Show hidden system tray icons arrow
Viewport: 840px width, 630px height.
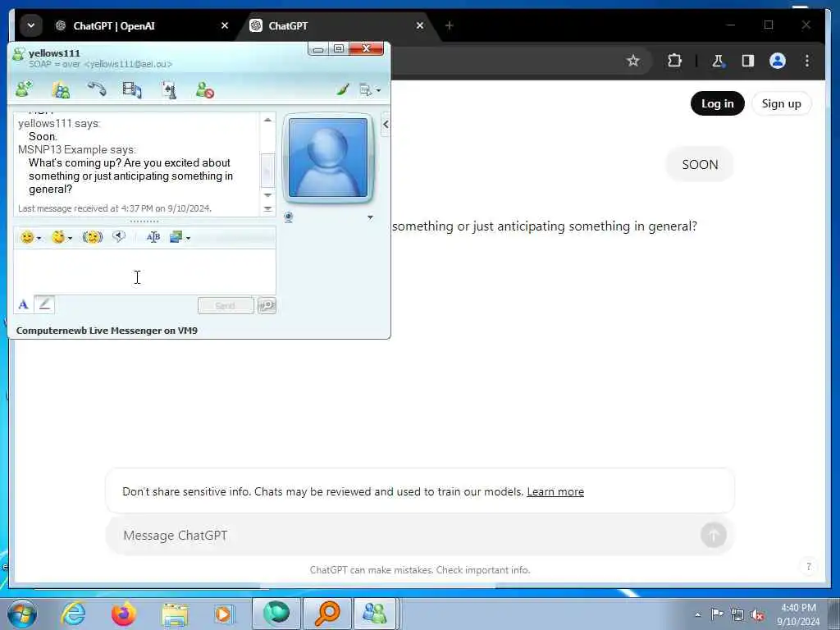pos(697,615)
